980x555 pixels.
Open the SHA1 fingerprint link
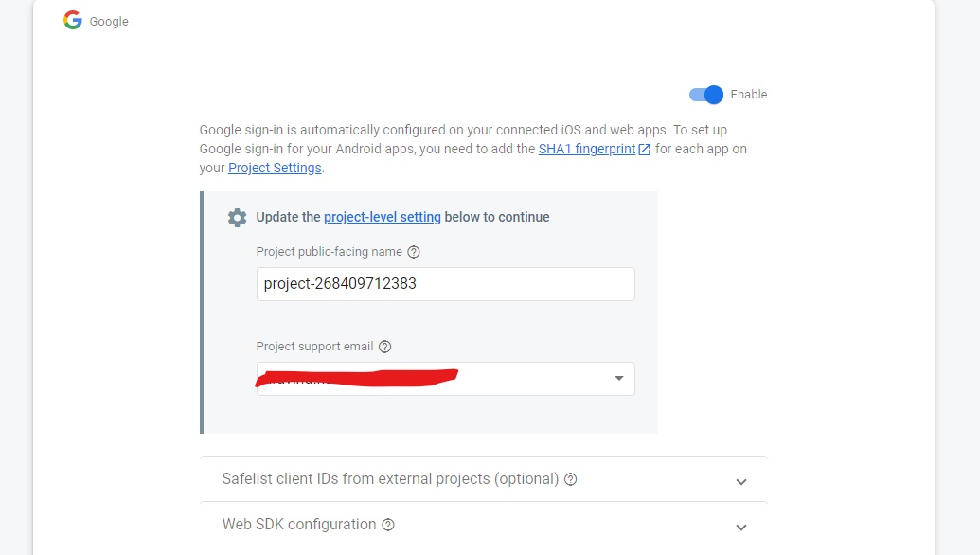pos(587,149)
